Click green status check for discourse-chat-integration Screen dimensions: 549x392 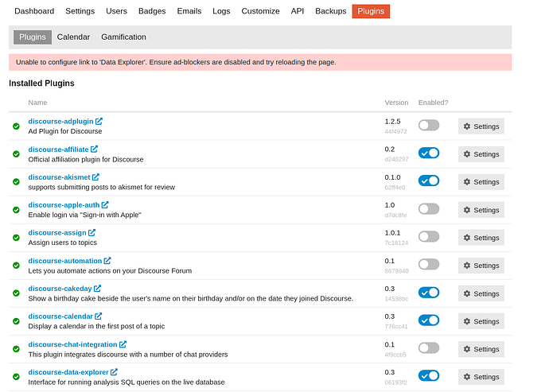[16, 349]
